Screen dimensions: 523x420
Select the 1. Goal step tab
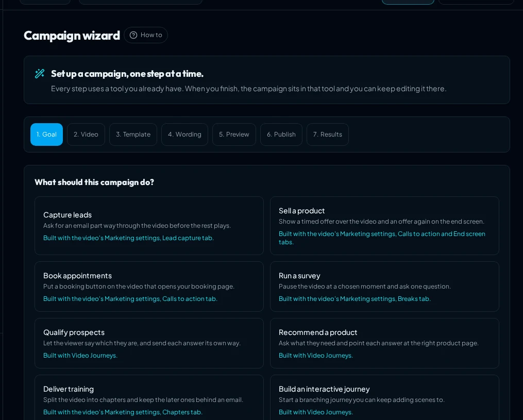(47, 135)
